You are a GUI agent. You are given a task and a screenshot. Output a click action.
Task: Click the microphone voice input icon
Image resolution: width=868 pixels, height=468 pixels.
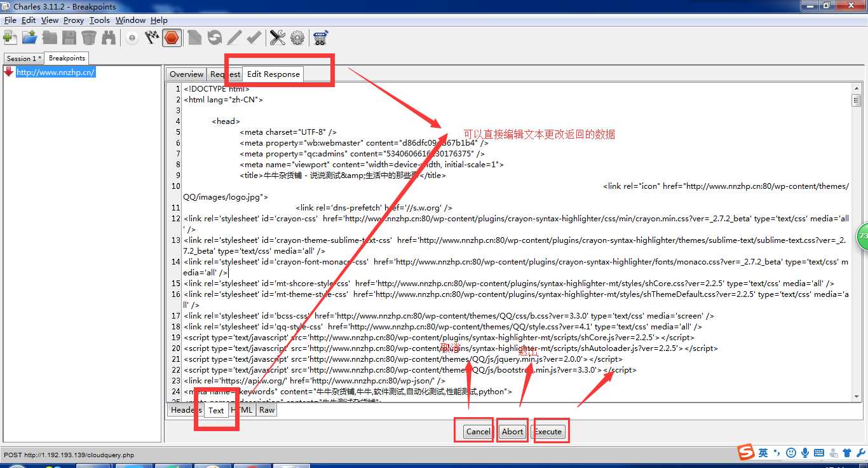tap(805, 453)
